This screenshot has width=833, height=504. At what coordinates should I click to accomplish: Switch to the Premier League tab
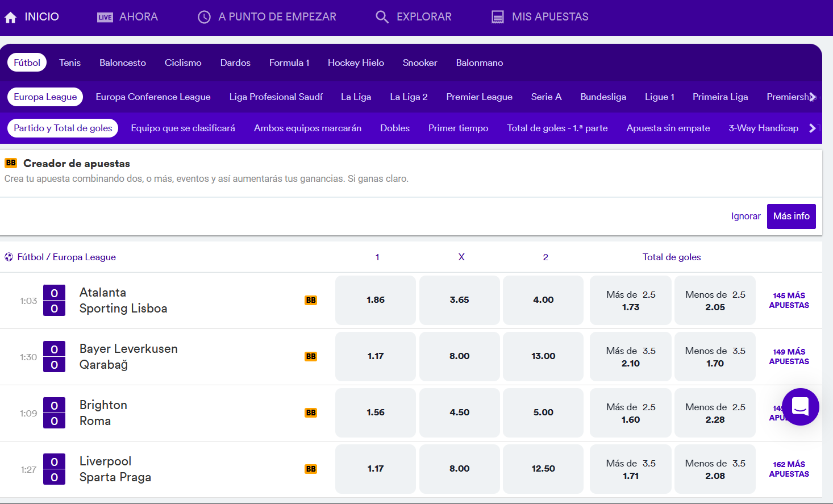tap(479, 97)
